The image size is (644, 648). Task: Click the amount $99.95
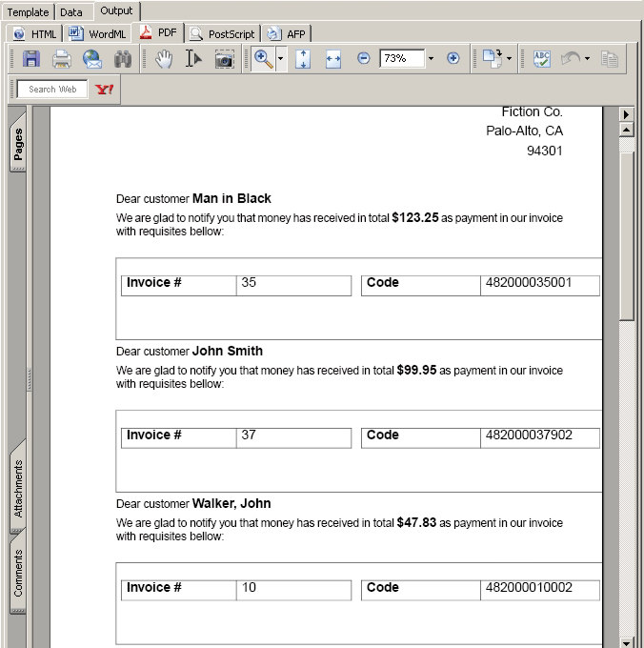pos(416,371)
